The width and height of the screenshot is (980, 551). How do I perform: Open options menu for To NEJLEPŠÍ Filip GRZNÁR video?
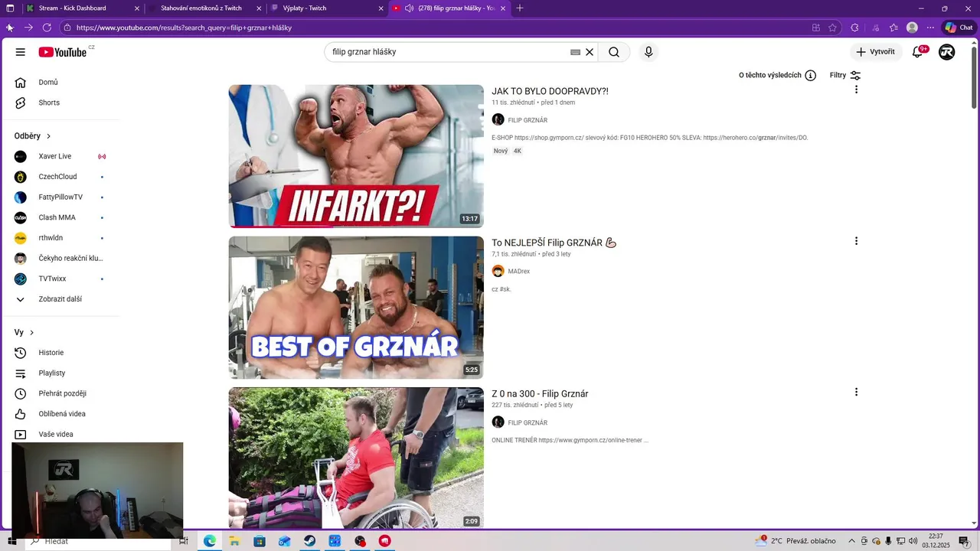click(x=856, y=241)
